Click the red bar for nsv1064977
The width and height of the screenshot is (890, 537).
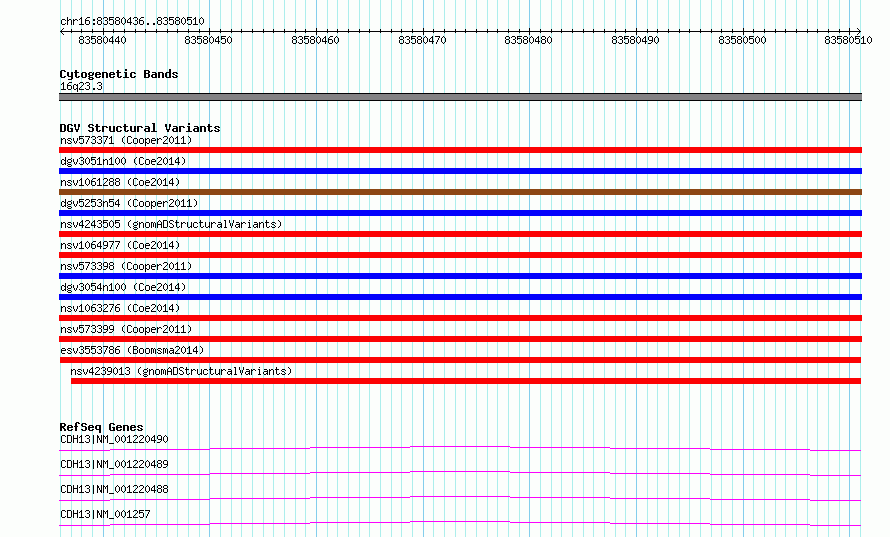(x=460, y=255)
